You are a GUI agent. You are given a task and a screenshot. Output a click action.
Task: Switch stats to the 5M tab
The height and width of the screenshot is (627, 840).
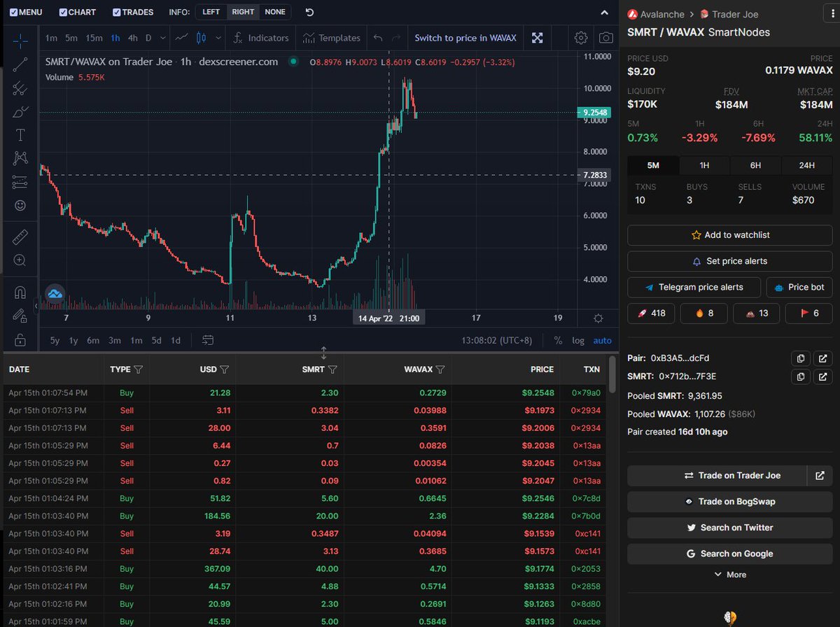[x=653, y=165]
